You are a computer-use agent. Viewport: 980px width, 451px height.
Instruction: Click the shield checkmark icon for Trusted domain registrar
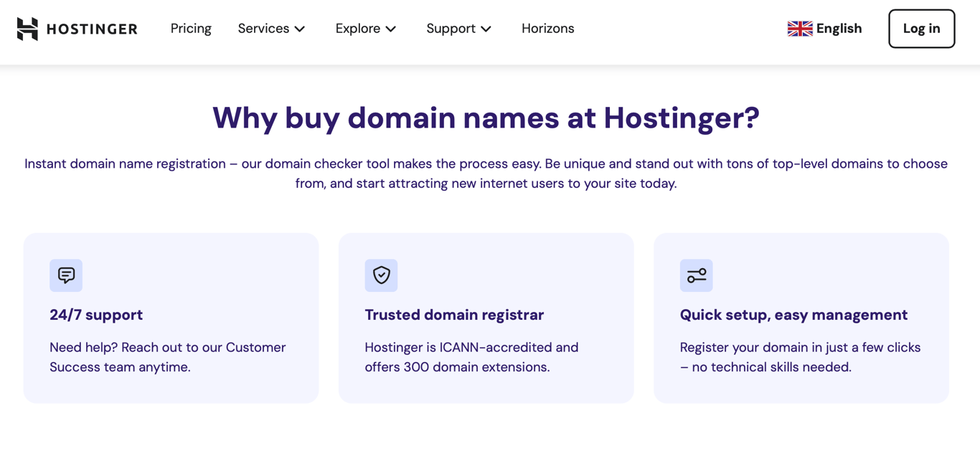click(x=381, y=275)
